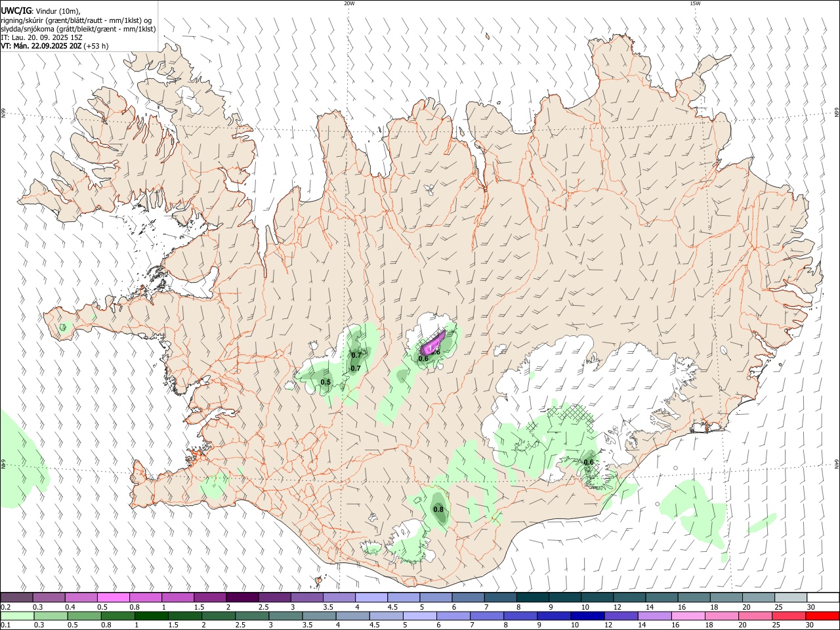Click the dark purple-grey 0.2 snow legend swatch
This screenshot has width=840, height=630.
coord(16,598)
